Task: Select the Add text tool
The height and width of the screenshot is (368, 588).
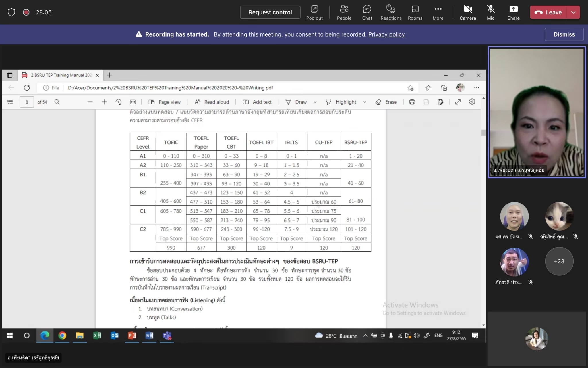Action: click(x=257, y=102)
